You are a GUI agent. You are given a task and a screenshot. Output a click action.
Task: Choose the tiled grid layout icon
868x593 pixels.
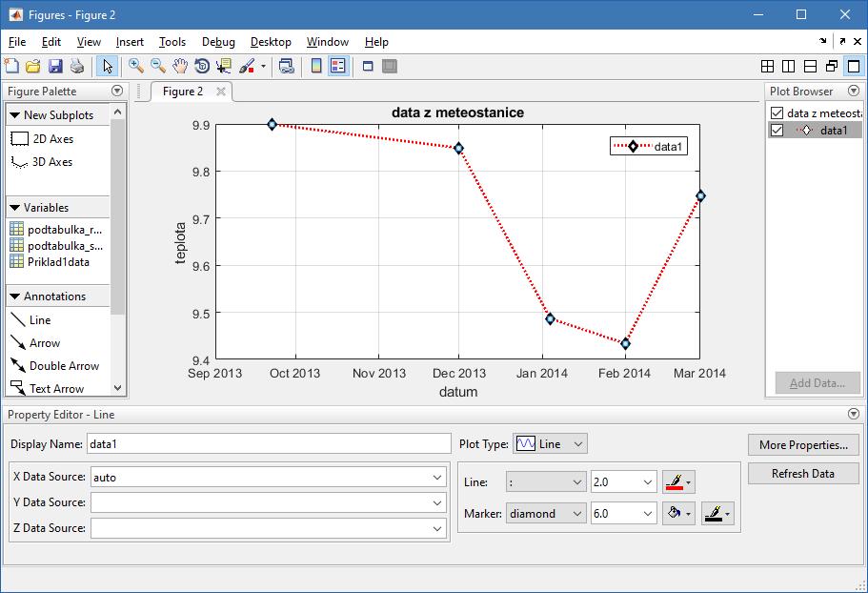tap(767, 67)
